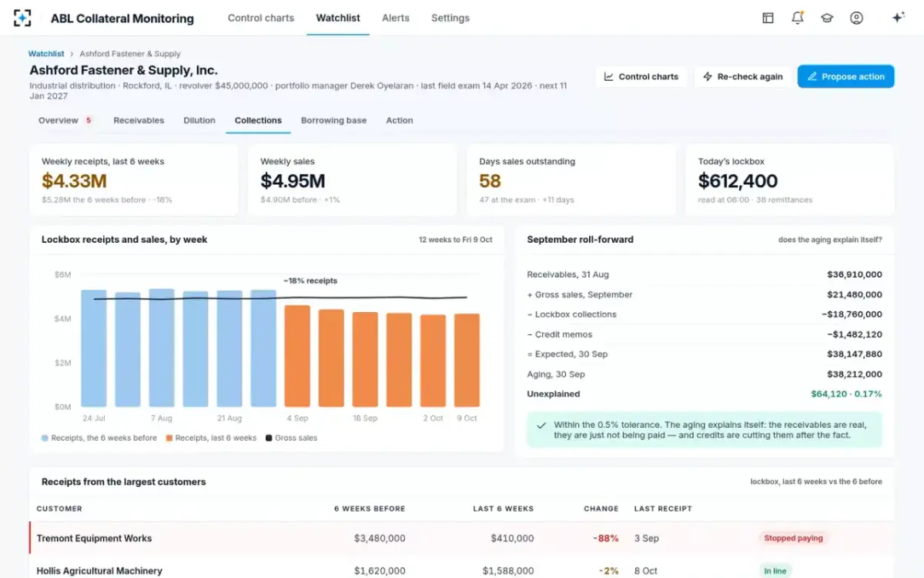
Task: Click the CHANGE column header
Action: [601, 509]
